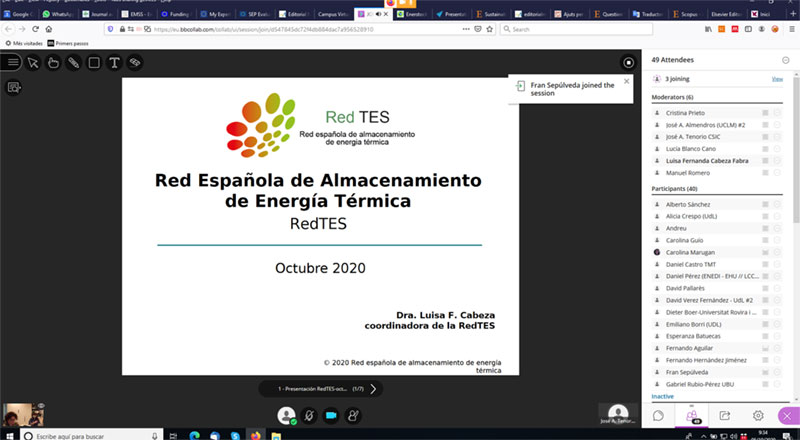
Task: Open the Firefox application menu
Action: point(792,29)
